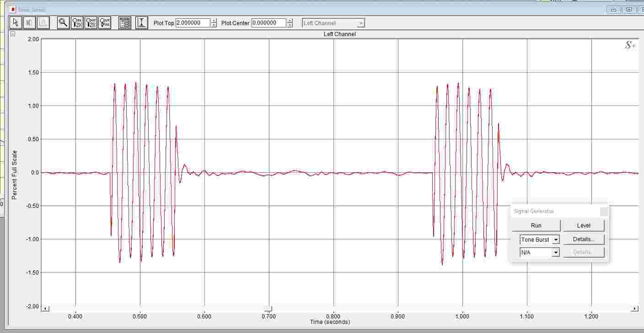Click the 0.700 time axis tick label

click(269, 316)
